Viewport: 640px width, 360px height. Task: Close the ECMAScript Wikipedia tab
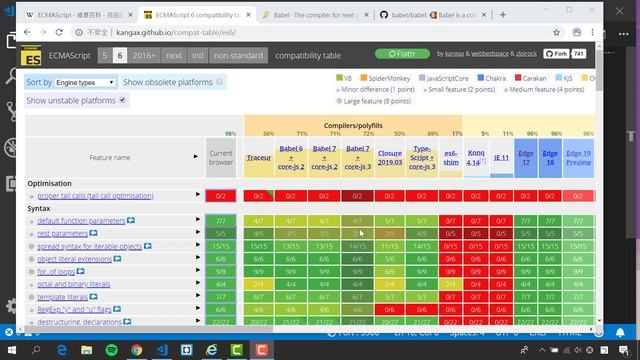130,15
